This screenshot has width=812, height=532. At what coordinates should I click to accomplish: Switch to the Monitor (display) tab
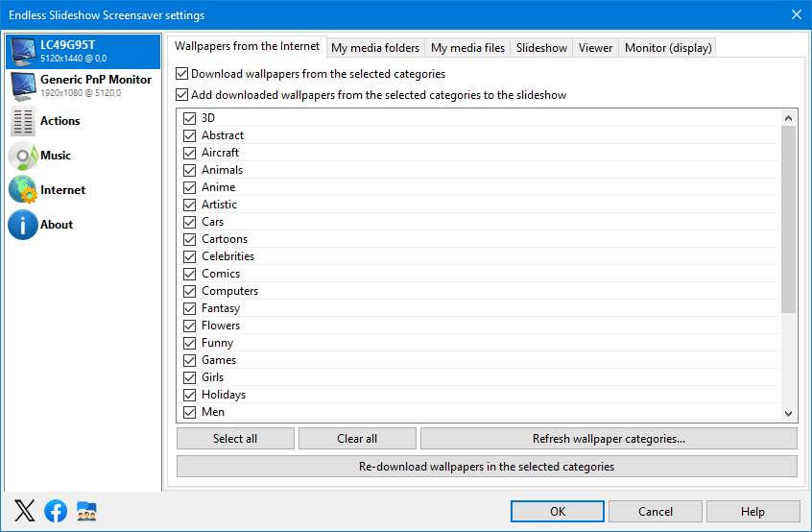(x=668, y=48)
